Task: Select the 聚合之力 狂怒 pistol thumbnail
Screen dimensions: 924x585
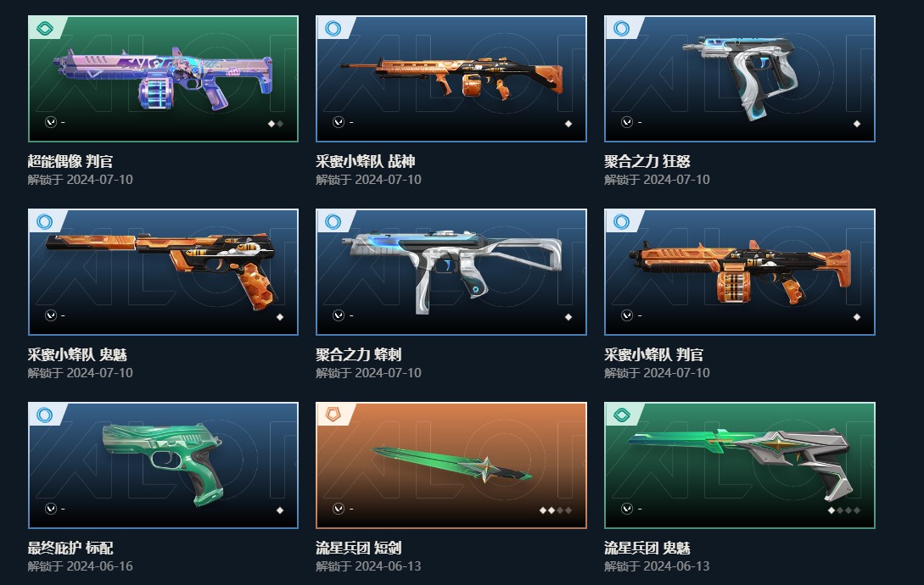Action: pos(740,78)
